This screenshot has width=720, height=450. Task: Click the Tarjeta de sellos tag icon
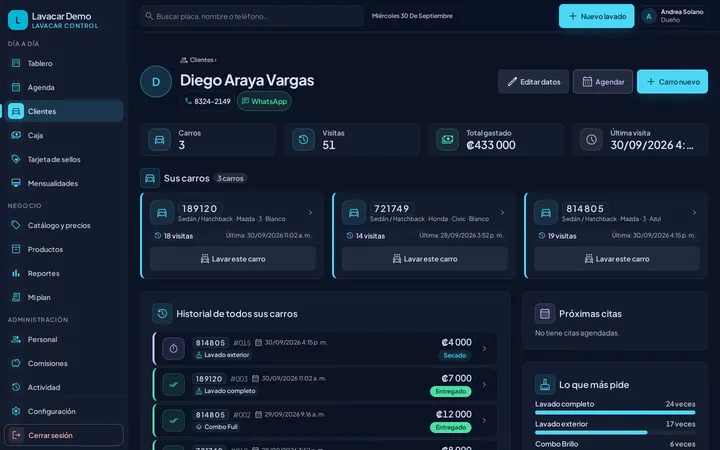point(16,159)
